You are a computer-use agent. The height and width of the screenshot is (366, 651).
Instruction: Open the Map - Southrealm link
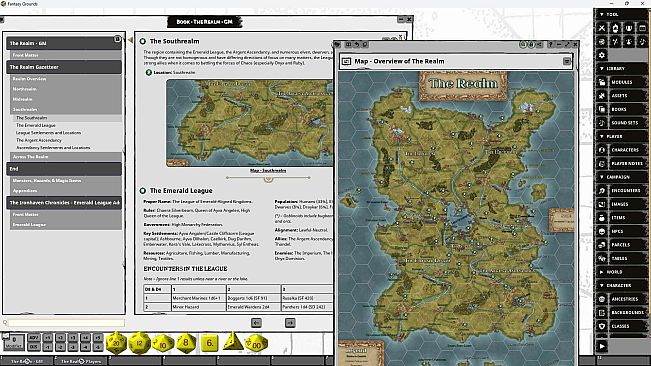[268, 171]
